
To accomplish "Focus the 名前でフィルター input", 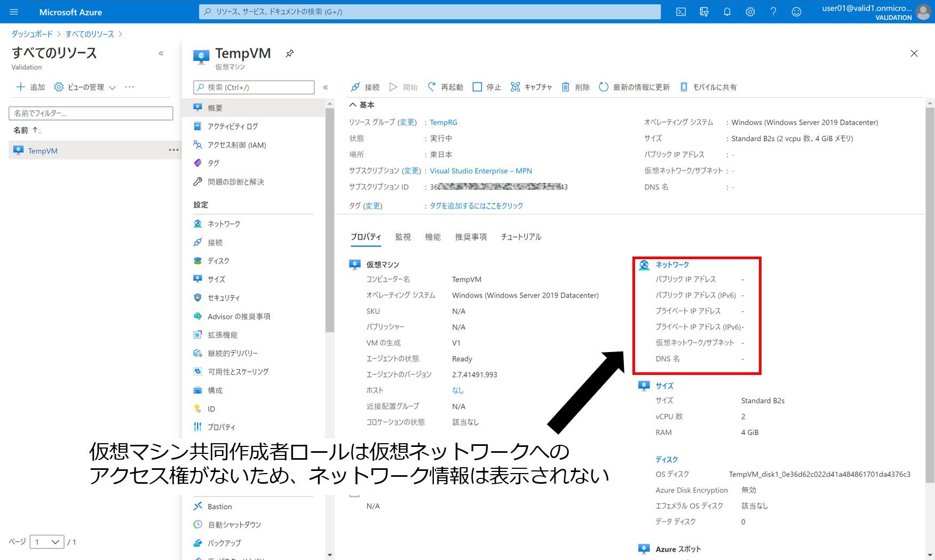I will 91,113.
